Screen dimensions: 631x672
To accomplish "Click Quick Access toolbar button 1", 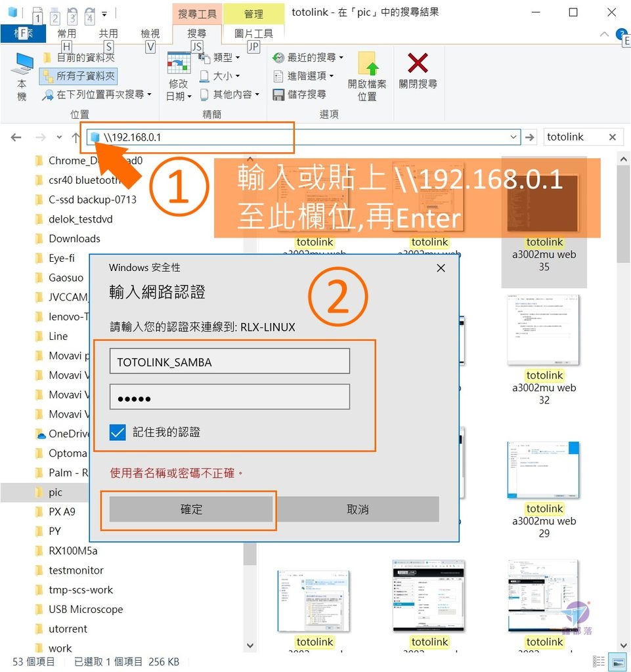I will 37,15.
